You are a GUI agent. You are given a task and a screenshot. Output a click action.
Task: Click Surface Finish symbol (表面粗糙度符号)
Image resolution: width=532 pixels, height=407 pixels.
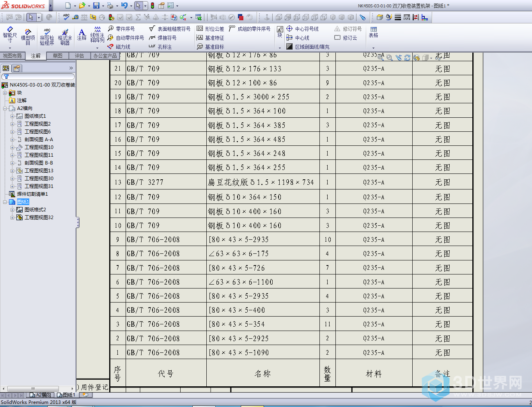tap(170, 29)
